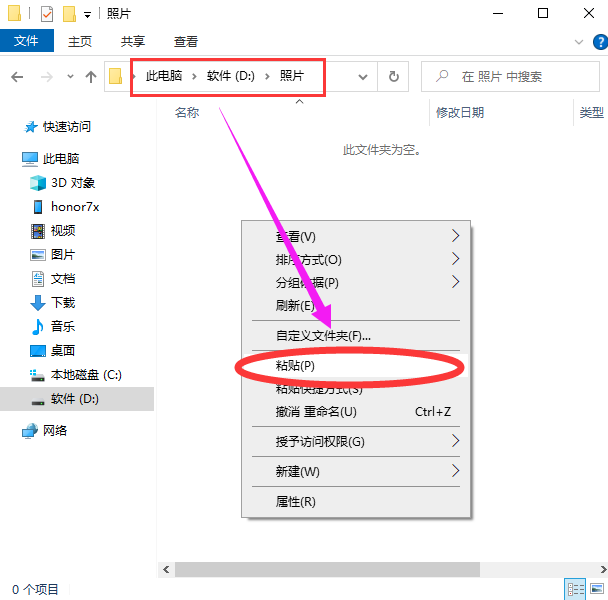This screenshot has width=608, height=600.
Task: Open 排序方式(O) submenu in context menu
Action: tap(356, 259)
